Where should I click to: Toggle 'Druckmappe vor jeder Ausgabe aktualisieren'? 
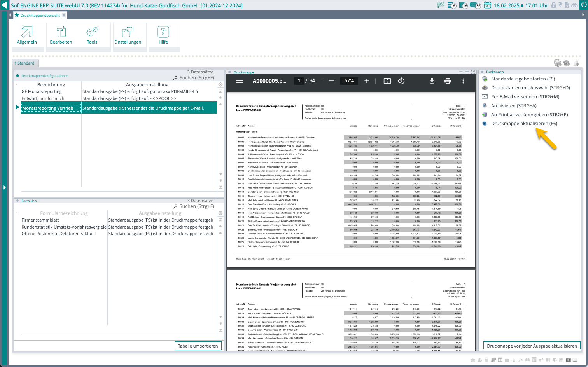(532, 346)
